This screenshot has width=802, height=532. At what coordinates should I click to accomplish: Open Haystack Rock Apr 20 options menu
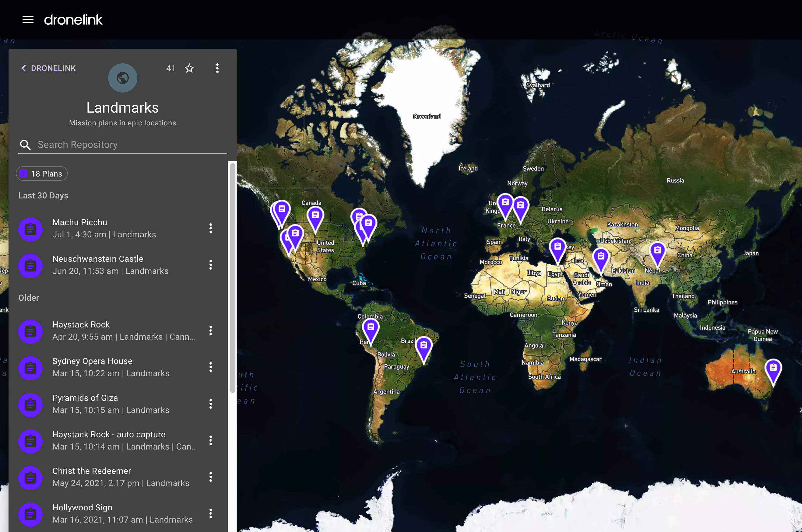(x=211, y=331)
